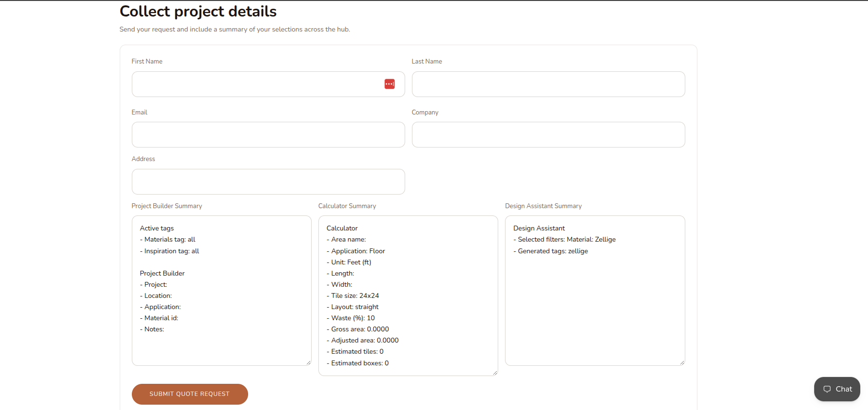The height and width of the screenshot is (410, 868).
Task: Click the 'Company' label
Action: pyautogui.click(x=425, y=112)
